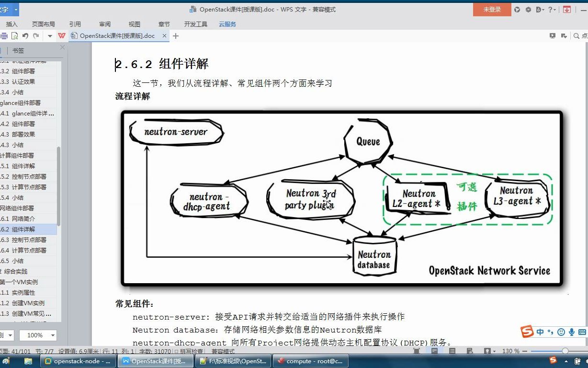The height and width of the screenshot is (368, 588).
Task: Click 页面: 41/101 in status bar
Action: pyautogui.click(x=15, y=351)
